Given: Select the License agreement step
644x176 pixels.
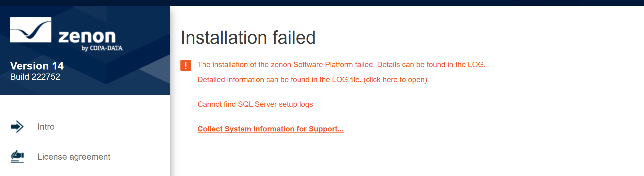Looking at the screenshot, I should click(x=74, y=157).
